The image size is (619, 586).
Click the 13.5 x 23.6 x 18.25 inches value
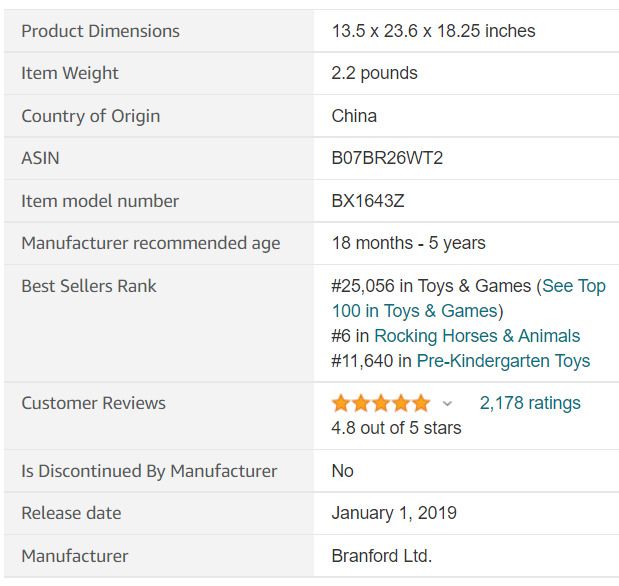point(433,31)
